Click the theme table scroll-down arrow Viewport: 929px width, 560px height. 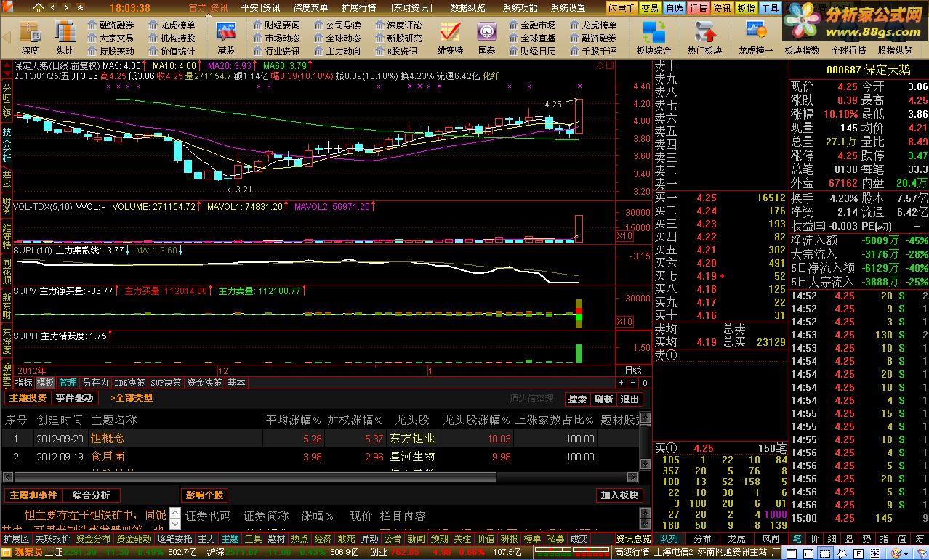coord(645,464)
